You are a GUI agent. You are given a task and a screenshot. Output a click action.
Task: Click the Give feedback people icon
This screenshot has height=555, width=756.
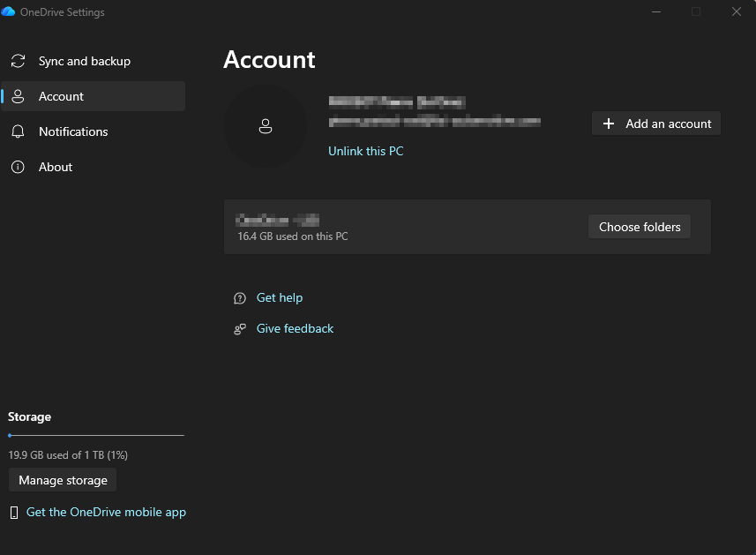[x=240, y=329]
